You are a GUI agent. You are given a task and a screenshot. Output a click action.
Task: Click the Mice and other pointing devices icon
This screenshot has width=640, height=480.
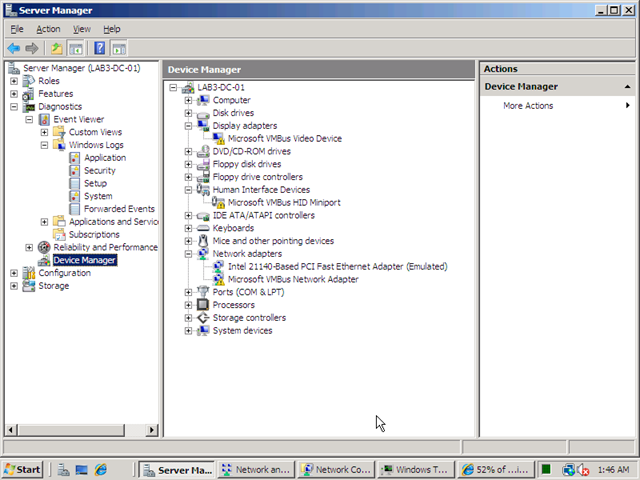tap(203, 241)
